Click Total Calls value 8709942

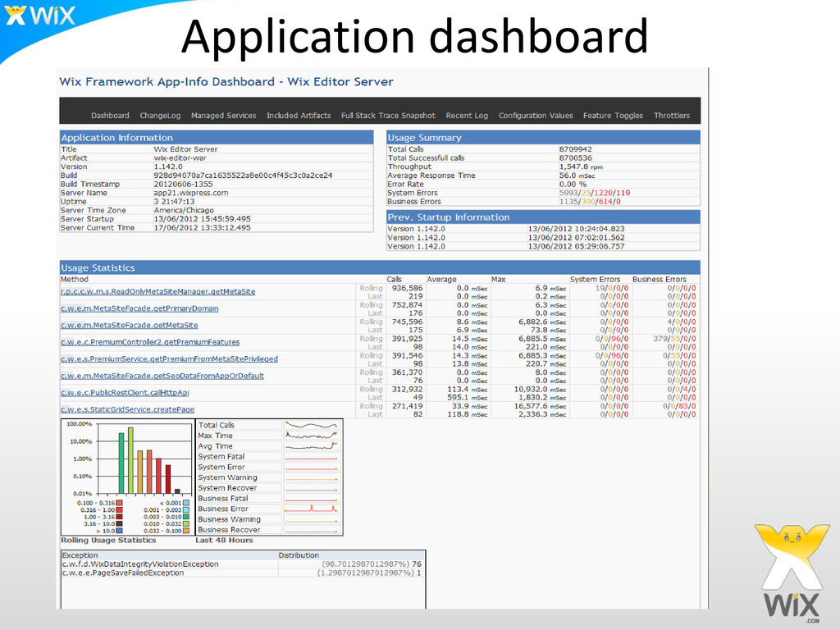point(575,149)
